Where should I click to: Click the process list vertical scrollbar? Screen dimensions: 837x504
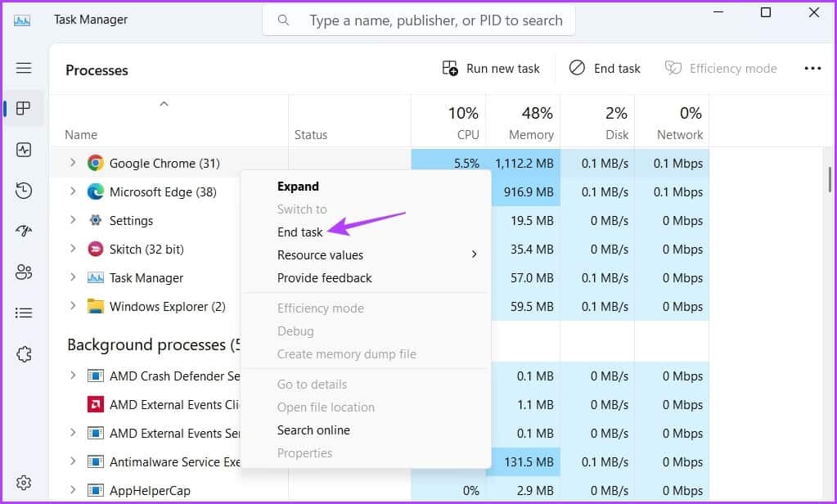830,178
